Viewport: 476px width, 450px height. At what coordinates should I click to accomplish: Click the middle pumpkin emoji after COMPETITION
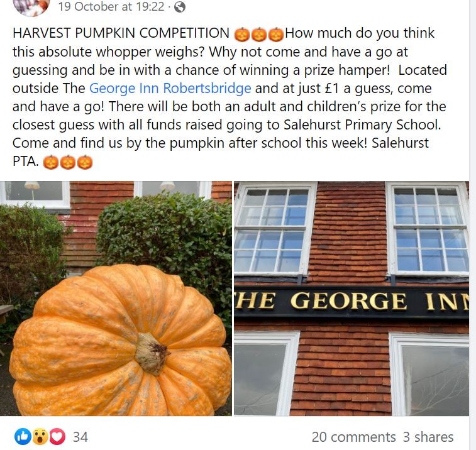259,35
